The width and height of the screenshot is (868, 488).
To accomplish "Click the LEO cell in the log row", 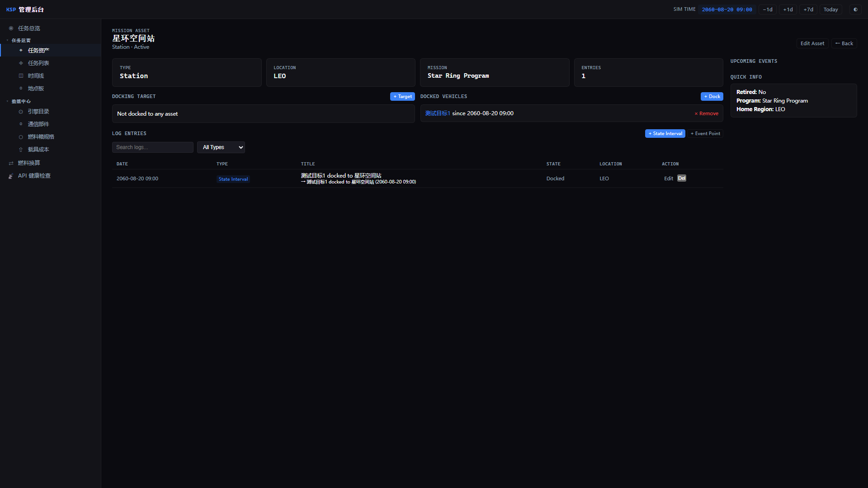I will (x=604, y=178).
